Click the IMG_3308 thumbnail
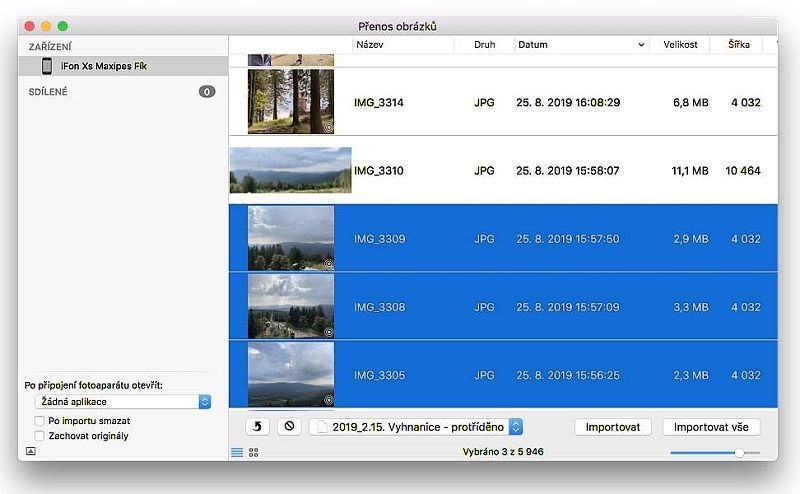 pyautogui.click(x=291, y=306)
